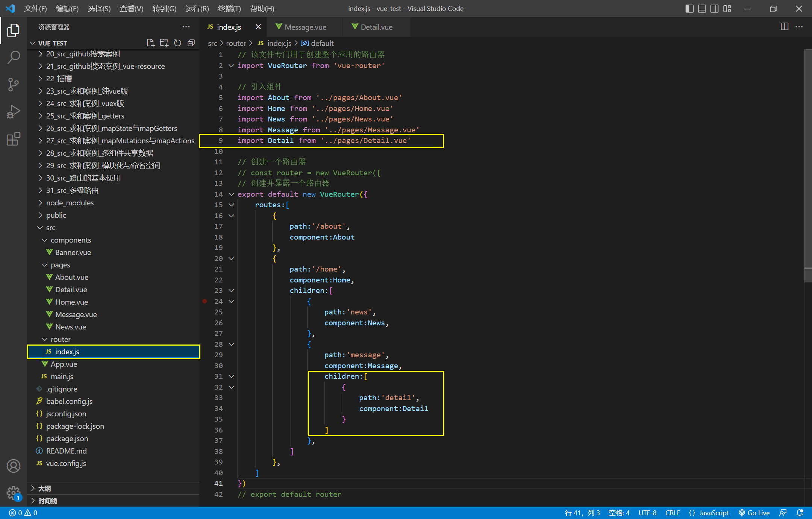Collapse the VUE_TEST root section
This screenshot has width=812, height=519.
coord(52,43)
